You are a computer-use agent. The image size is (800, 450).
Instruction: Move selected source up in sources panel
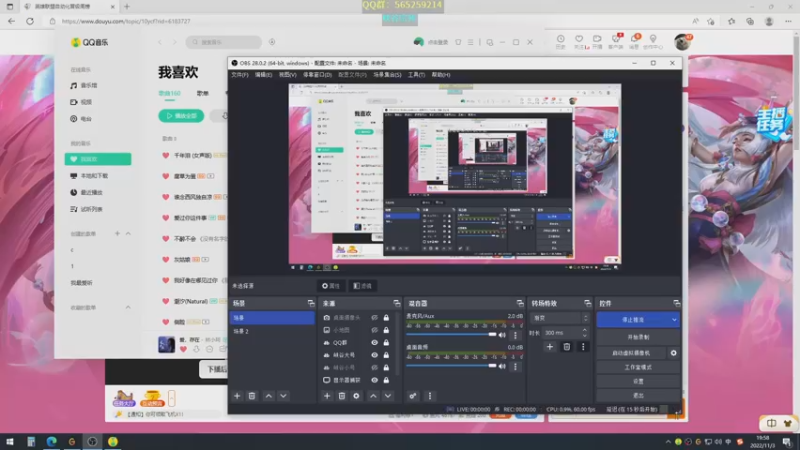(373, 396)
